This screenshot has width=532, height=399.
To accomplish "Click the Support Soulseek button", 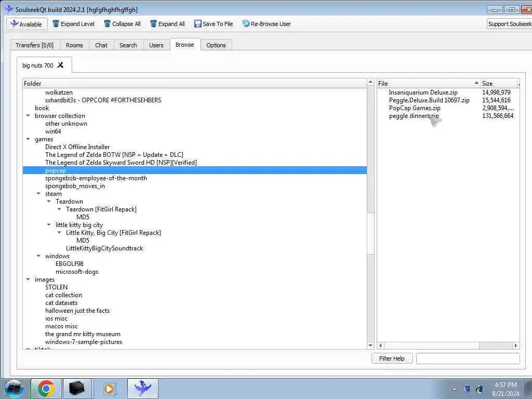I will pos(509,24).
